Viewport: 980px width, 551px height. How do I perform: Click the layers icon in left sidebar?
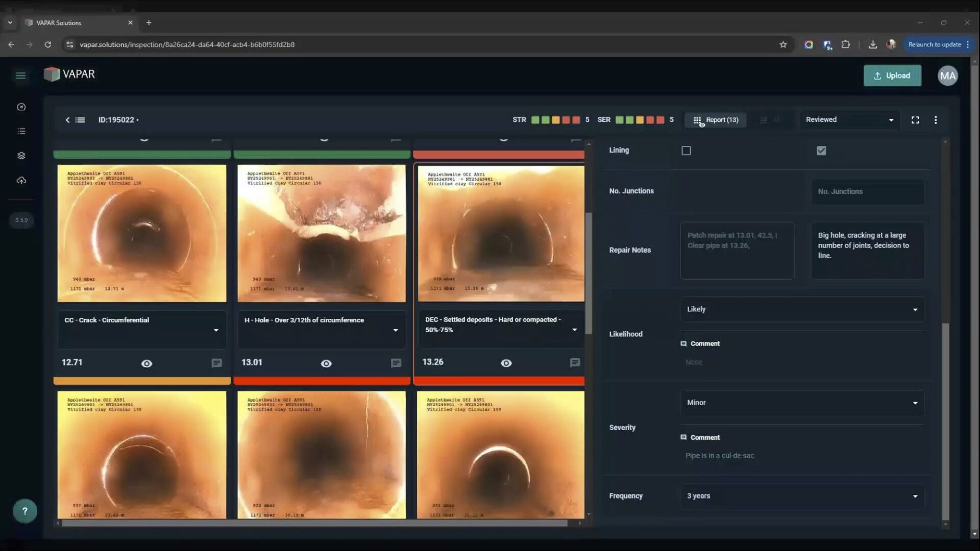[21, 156]
